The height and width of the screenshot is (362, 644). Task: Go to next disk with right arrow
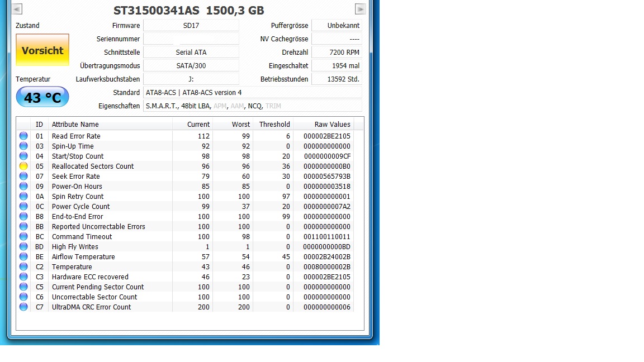click(x=360, y=8)
